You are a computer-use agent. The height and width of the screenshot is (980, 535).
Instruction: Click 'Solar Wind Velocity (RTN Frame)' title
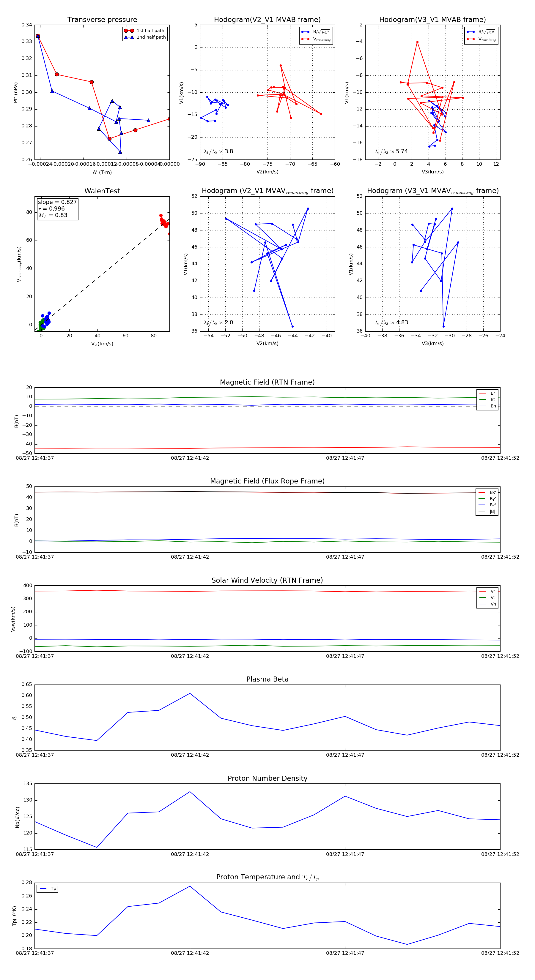point(267,580)
